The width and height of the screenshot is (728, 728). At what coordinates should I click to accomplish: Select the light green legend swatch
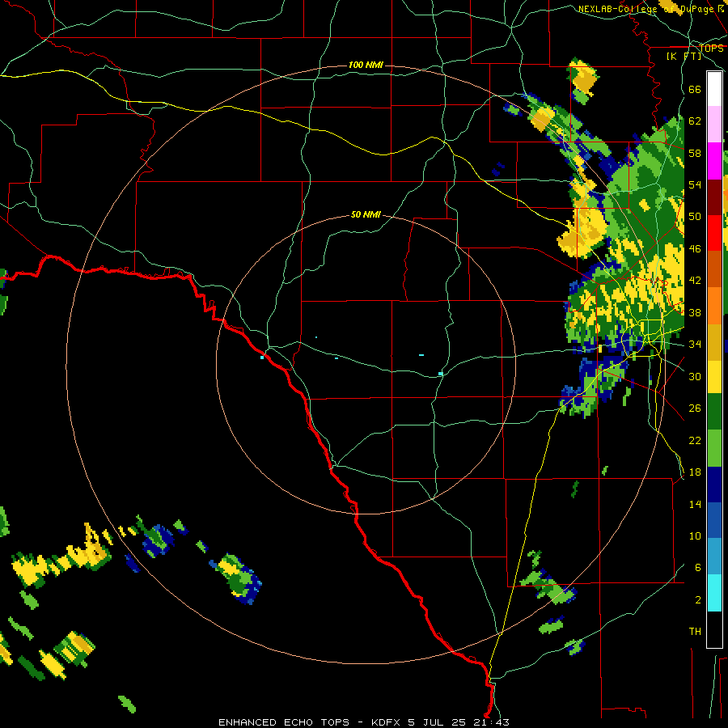(x=714, y=448)
